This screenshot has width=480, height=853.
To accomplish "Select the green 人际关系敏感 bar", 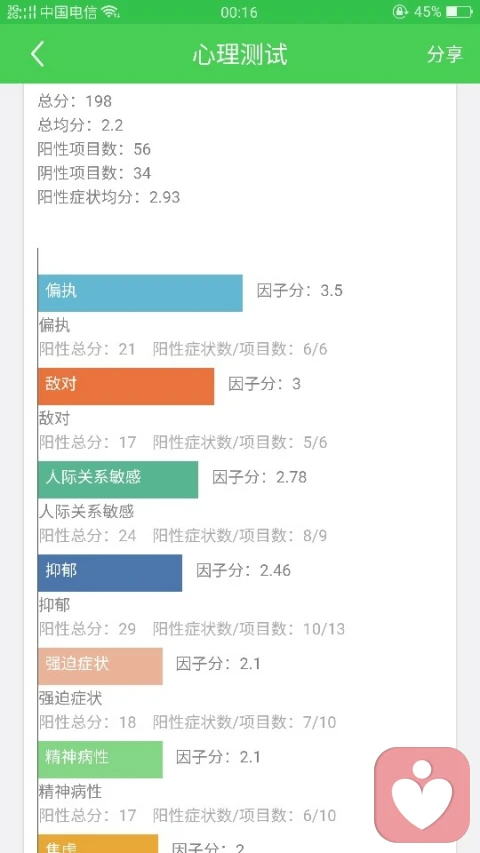I will point(118,479).
